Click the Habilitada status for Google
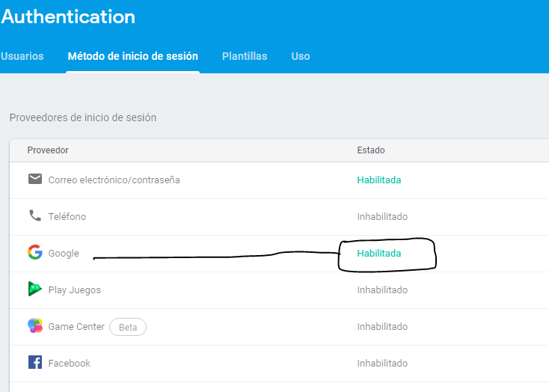The width and height of the screenshot is (549, 392). (378, 253)
